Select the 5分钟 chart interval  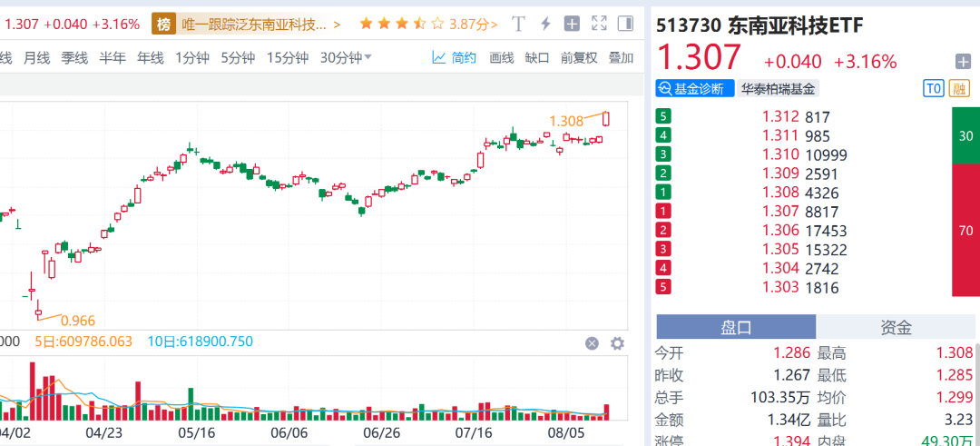[x=238, y=58]
